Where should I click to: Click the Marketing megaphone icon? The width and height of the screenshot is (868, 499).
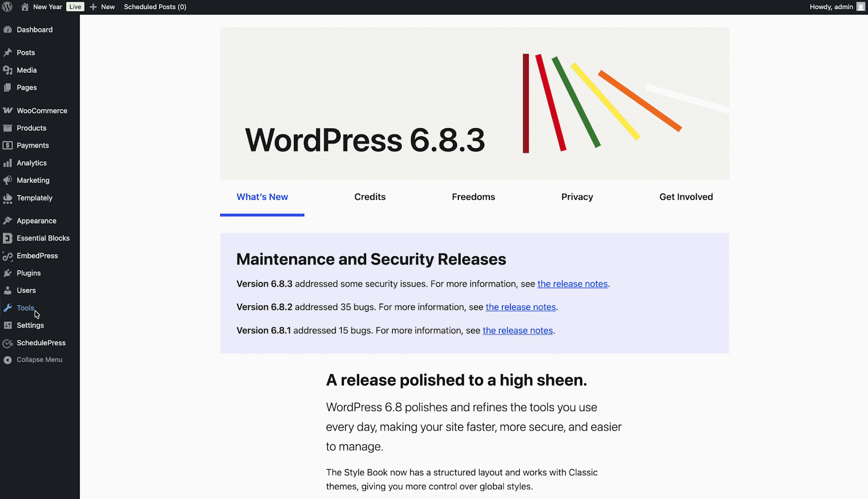[8, 180]
